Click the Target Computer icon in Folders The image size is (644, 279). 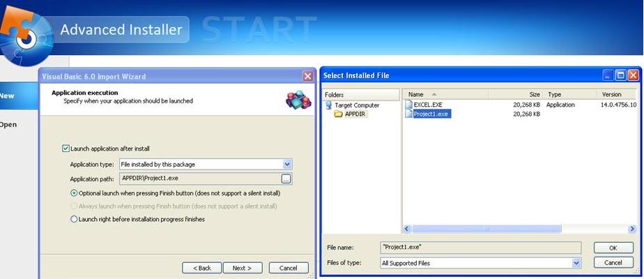(328, 105)
